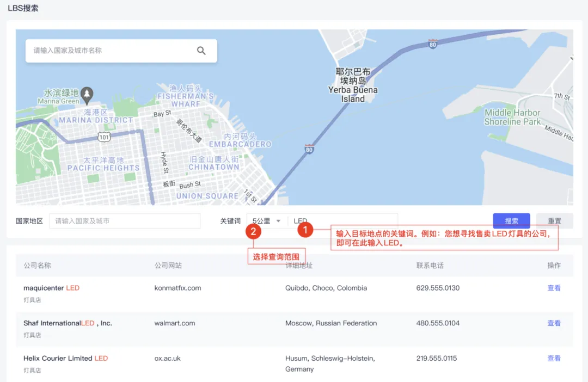The image size is (588, 382).
Task: Click the keyword field containing LED
Action: (x=343, y=220)
